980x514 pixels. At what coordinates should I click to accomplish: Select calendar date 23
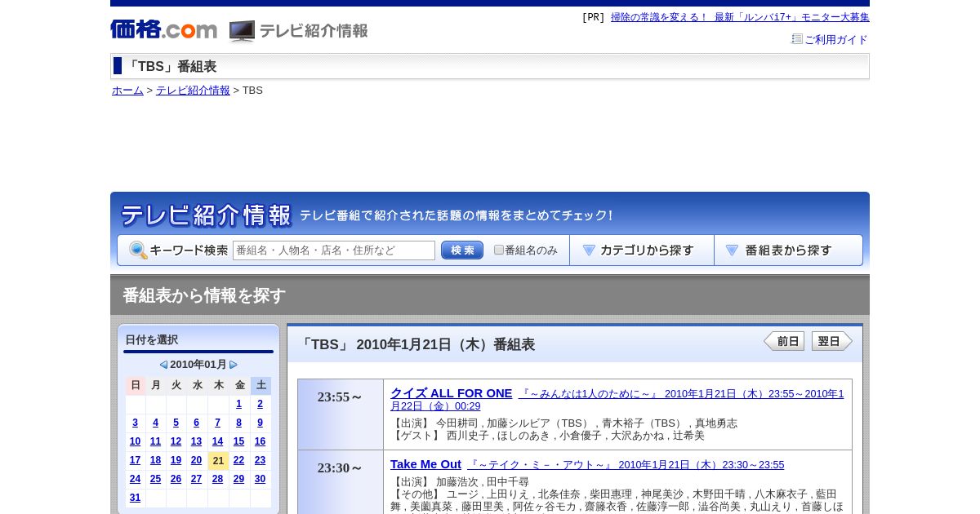(x=260, y=460)
